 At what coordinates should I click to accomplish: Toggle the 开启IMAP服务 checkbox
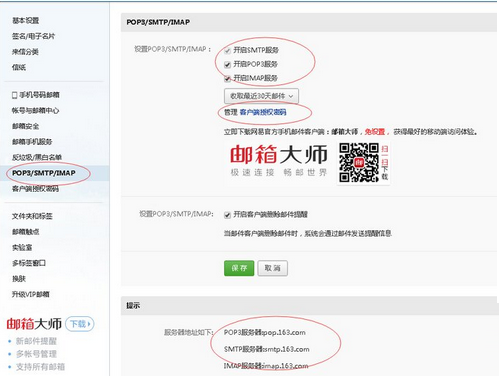tap(227, 79)
